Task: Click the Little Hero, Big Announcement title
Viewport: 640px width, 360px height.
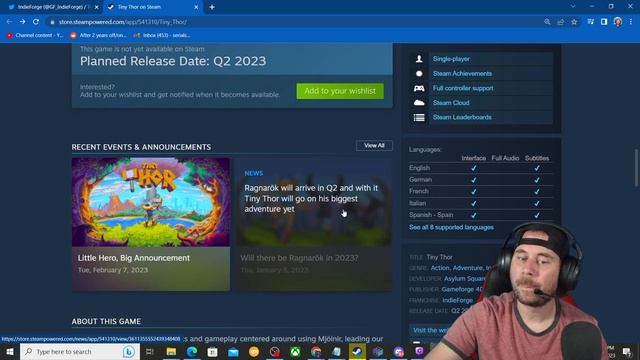Action: [x=133, y=258]
